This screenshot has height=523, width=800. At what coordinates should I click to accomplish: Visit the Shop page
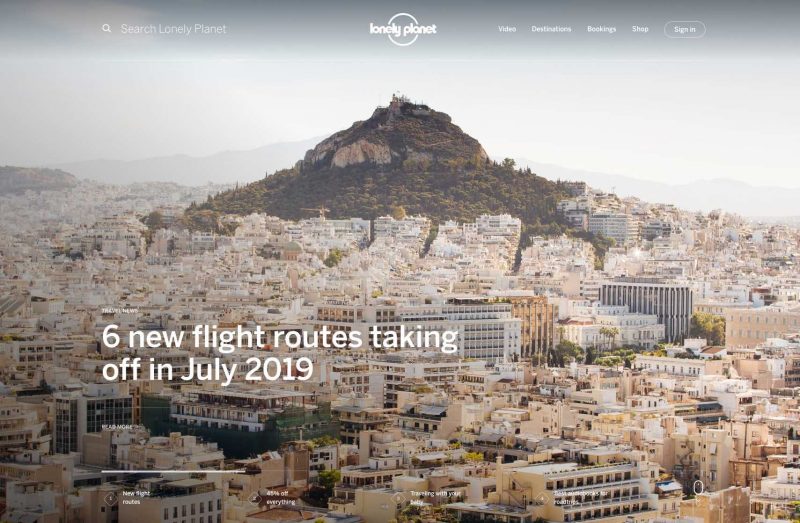640,29
